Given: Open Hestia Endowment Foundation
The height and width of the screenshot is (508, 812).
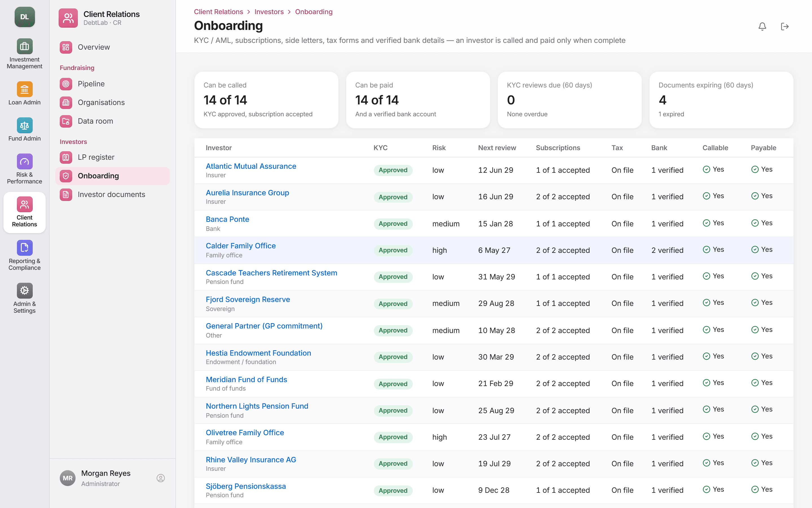Looking at the screenshot, I should (x=258, y=353).
